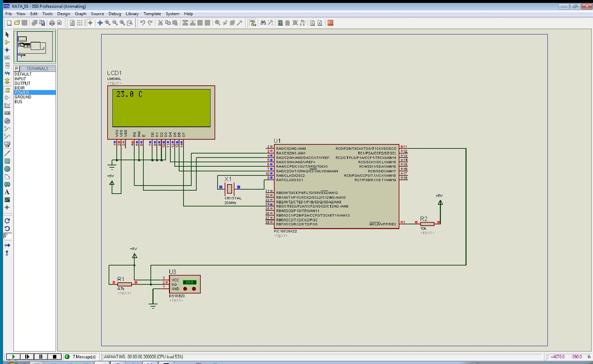Click the ARES netlist transfer icon
593x364 pixels.
(x=330, y=23)
